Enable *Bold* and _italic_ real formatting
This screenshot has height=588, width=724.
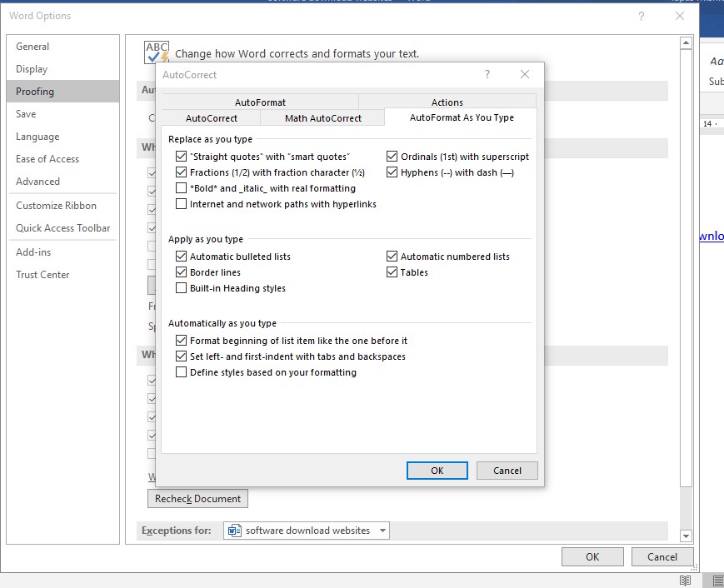coord(181,188)
